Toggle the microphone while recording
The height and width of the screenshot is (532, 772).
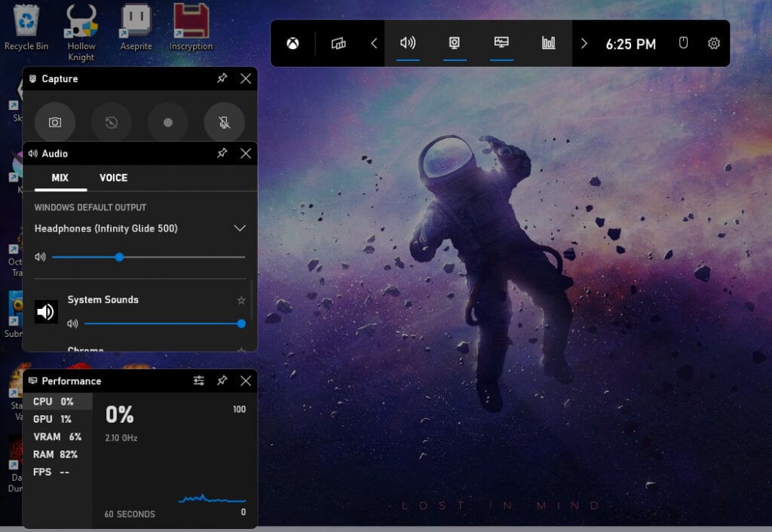point(225,122)
